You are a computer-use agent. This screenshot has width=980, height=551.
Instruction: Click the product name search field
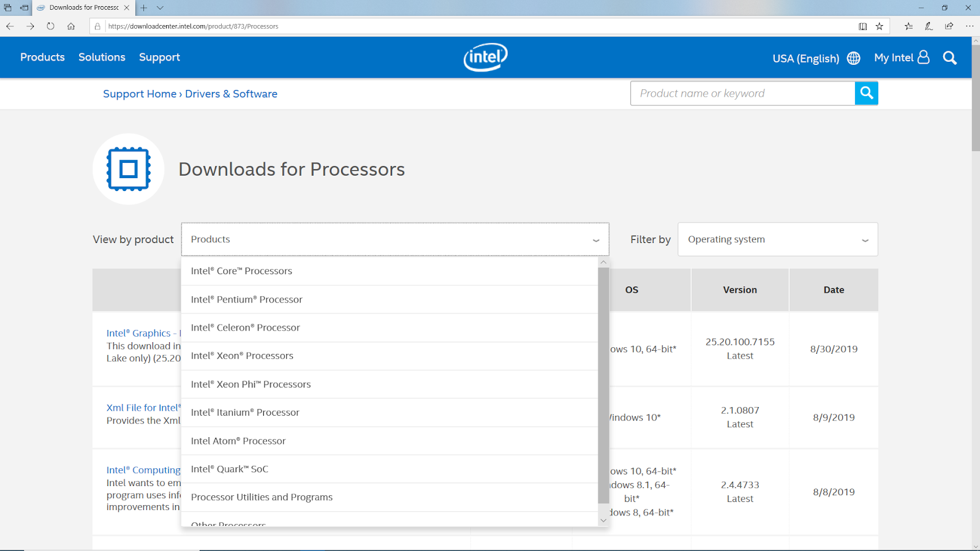point(742,93)
